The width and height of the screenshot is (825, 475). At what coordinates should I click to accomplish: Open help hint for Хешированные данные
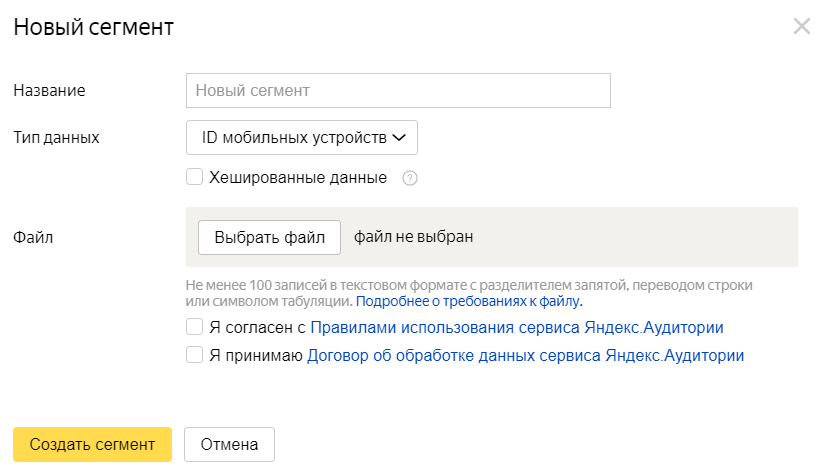410,178
